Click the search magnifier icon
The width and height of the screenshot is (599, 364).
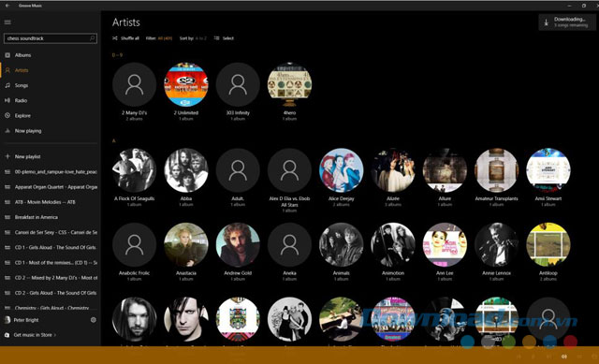[x=92, y=38]
